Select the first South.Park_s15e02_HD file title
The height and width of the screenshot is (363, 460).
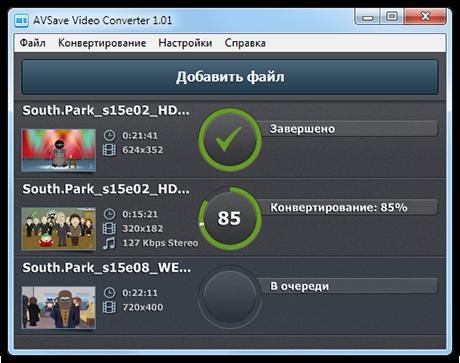click(106, 111)
